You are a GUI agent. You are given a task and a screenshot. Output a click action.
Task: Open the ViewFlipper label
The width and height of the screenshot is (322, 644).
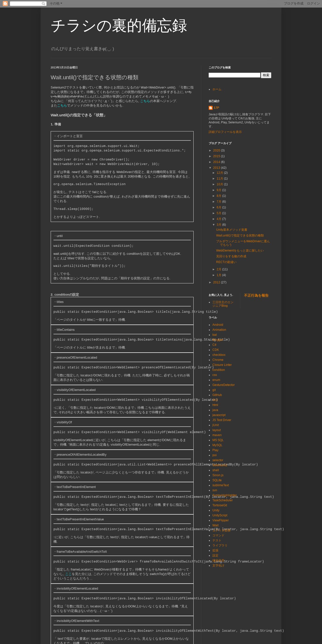point(220,520)
